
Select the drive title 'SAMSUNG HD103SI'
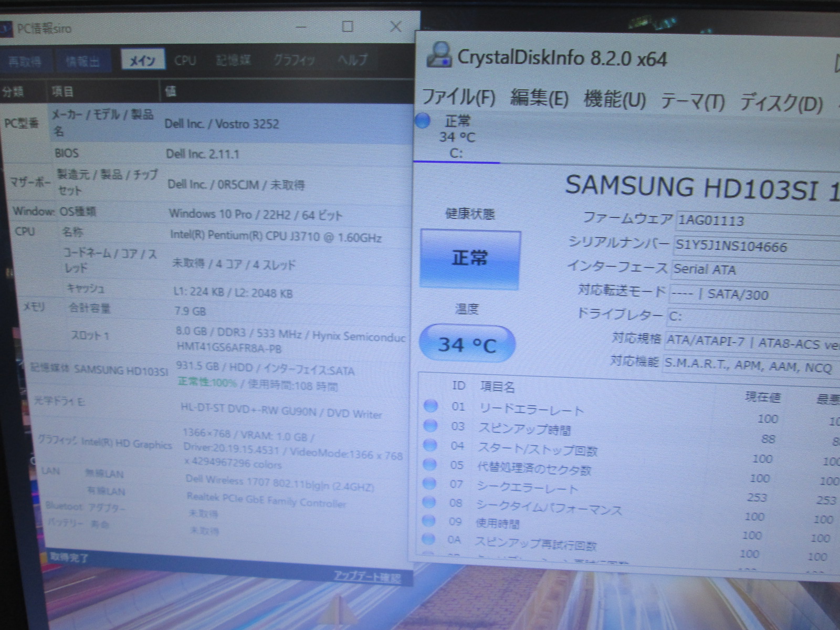(x=691, y=188)
